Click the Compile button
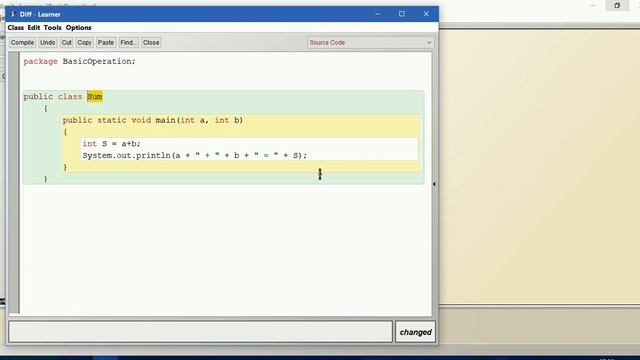The height and width of the screenshot is (360, 640). [22, 42]
